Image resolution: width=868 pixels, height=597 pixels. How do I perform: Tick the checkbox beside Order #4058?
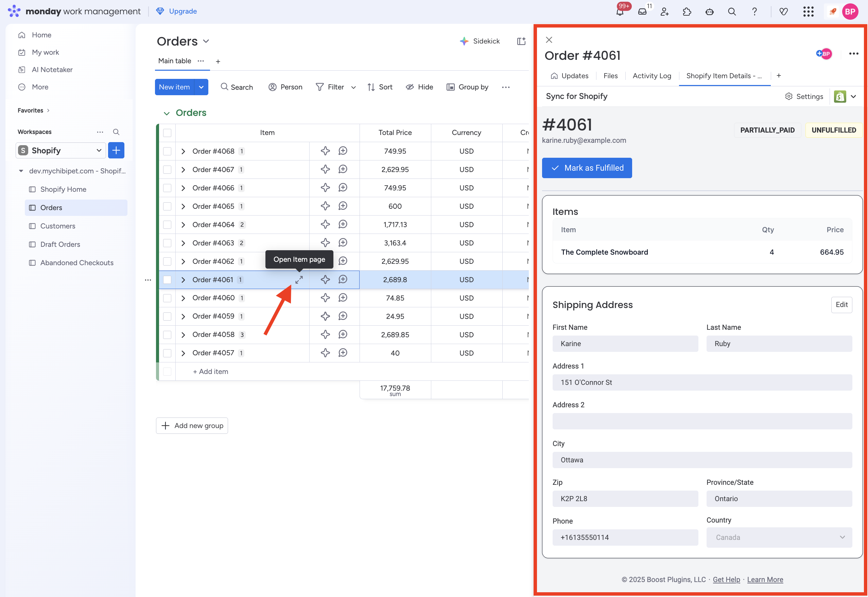click(167, 335)
